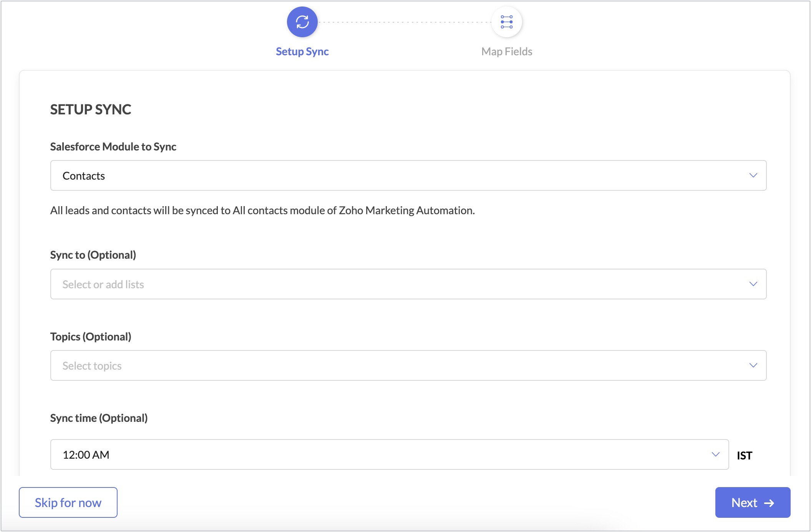Screen dimensions: 811x532
Task: Click the Contacts selected value text
Action: point(84,176)
